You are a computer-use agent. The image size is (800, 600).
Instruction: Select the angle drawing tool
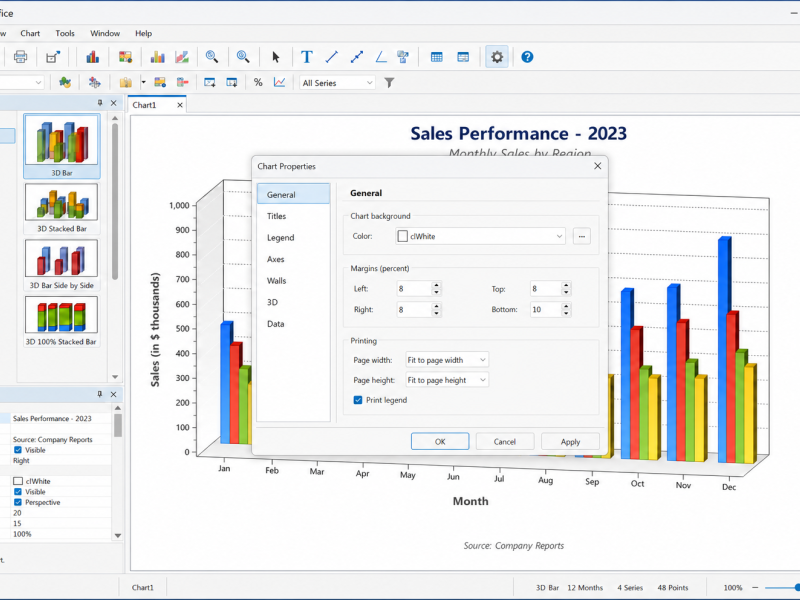(x=381, y=57)
